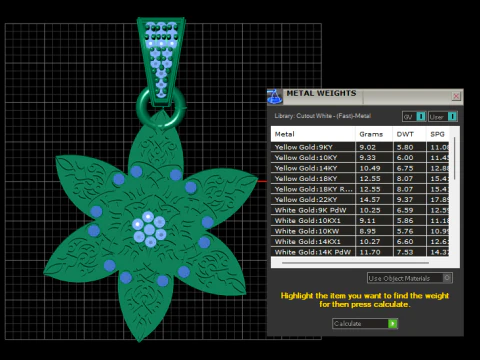Select the White Gold:10KW row
This screenshot has width=480, height=360.
coord(360,231)
